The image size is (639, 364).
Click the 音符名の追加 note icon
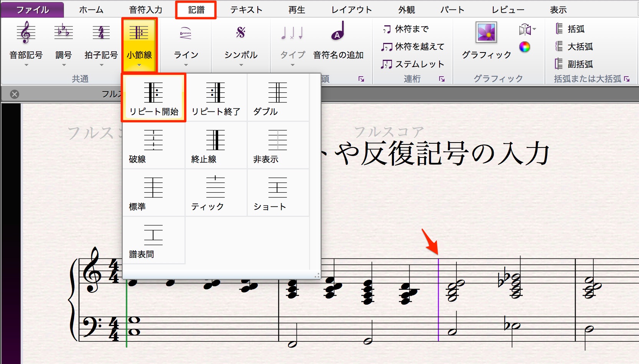338,31
